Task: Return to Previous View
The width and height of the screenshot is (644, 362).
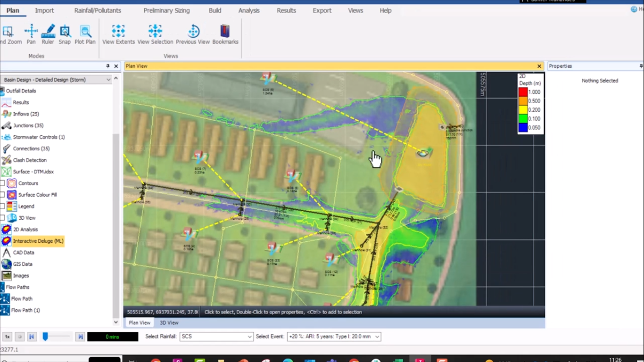Action: (x=193, y=34)
